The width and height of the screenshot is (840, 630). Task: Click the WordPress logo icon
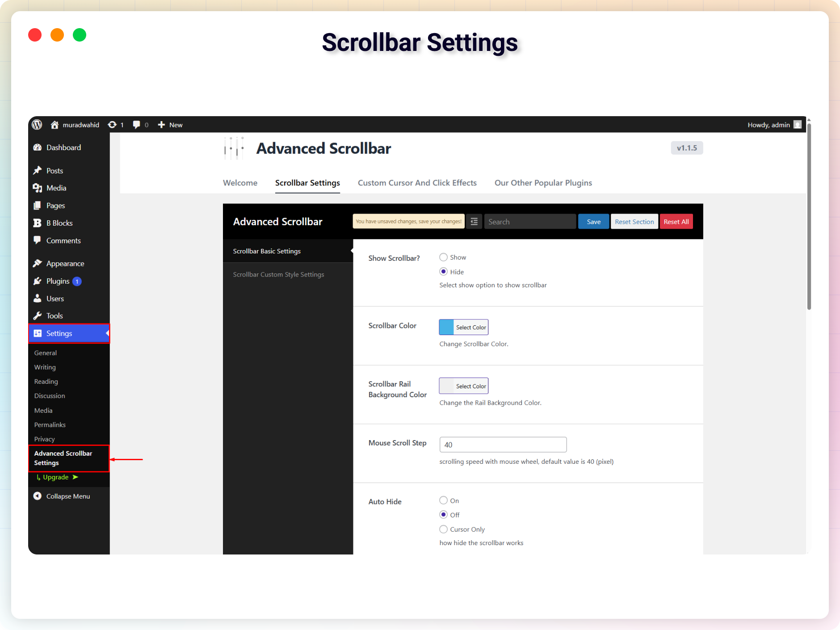point(37,125)
